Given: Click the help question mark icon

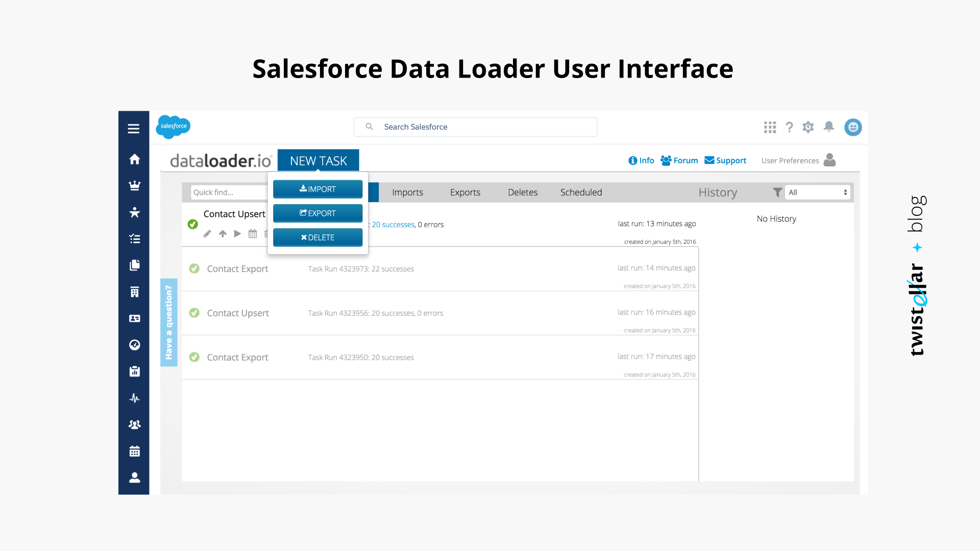Looking at the screenshot, I should point(789,127).
